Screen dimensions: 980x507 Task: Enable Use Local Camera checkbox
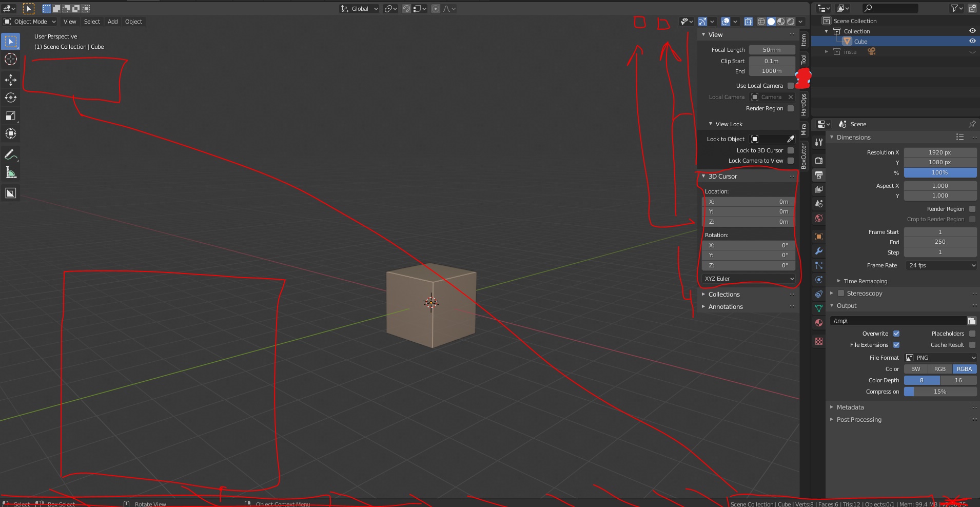(x=791, y=86)
